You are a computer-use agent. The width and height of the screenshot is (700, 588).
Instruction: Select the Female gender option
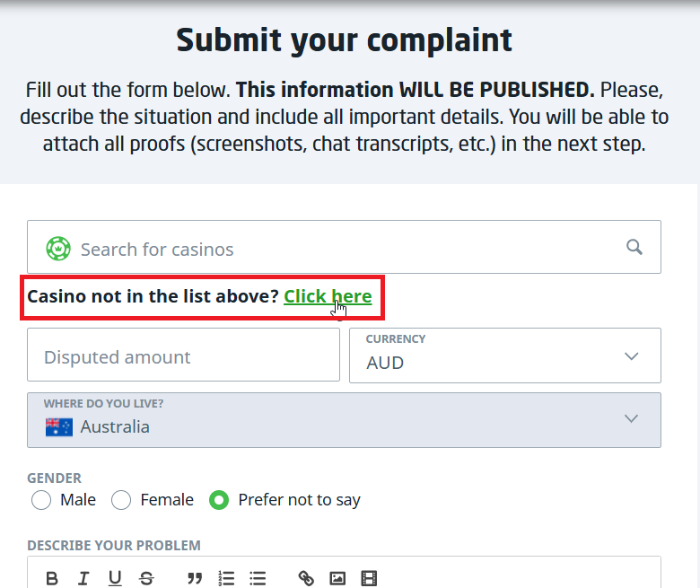point(122,500)
